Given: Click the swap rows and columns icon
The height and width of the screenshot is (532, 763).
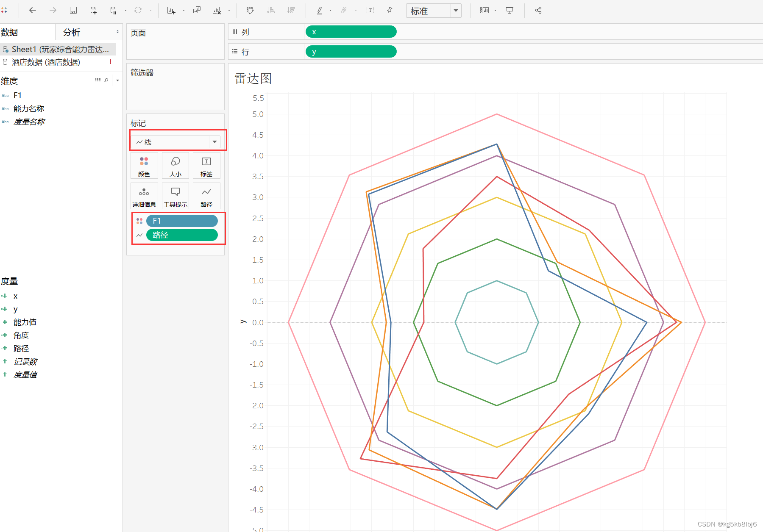Looking at the screenshot, I should [x=250, y=10].
